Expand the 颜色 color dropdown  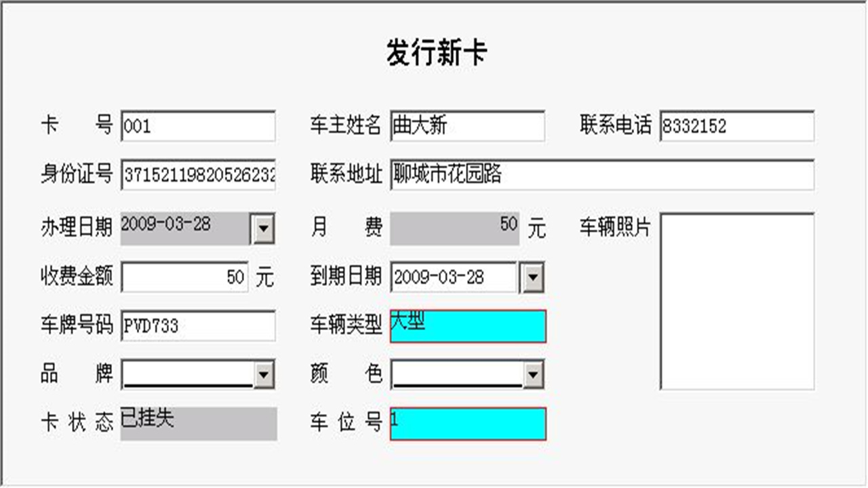pos(533,374)
